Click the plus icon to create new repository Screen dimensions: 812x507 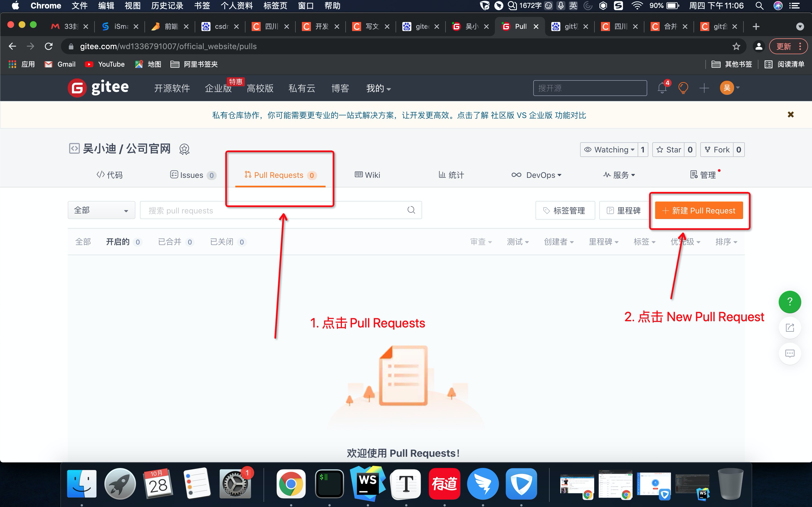click(x=704, y=88)
